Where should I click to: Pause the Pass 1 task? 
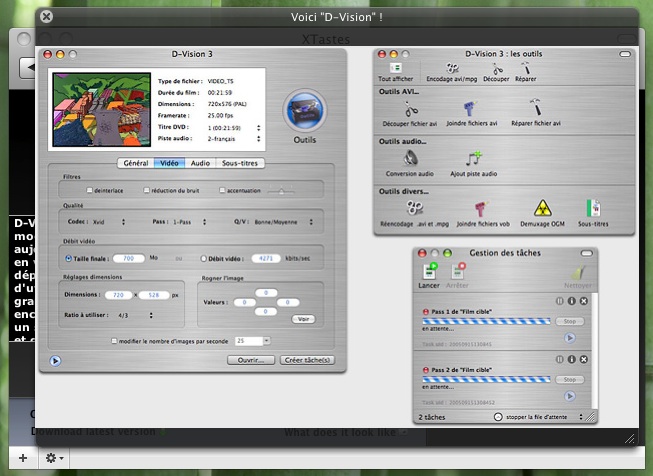point(559,301)
